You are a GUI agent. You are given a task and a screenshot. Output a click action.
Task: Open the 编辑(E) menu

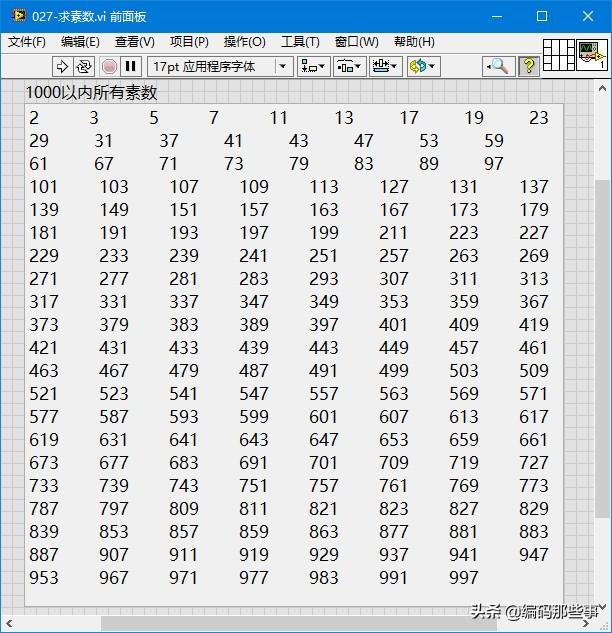coord(80,42)
